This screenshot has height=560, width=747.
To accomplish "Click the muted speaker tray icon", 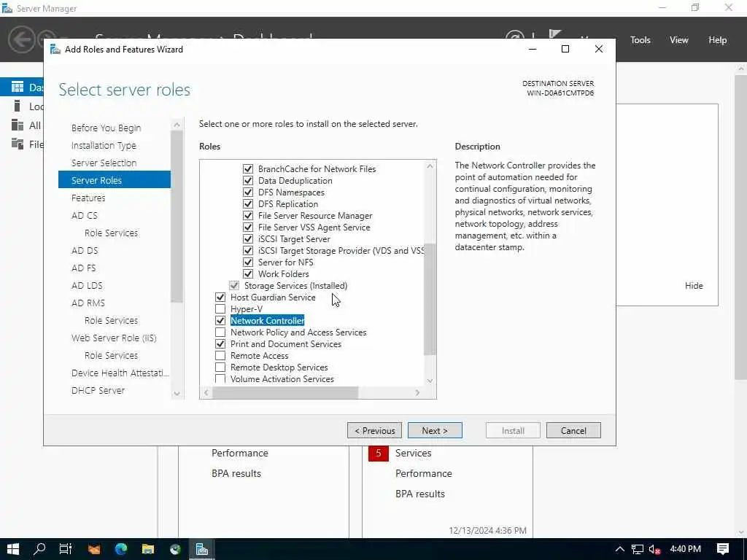I will pyautogui.click(x=655, y=550).
